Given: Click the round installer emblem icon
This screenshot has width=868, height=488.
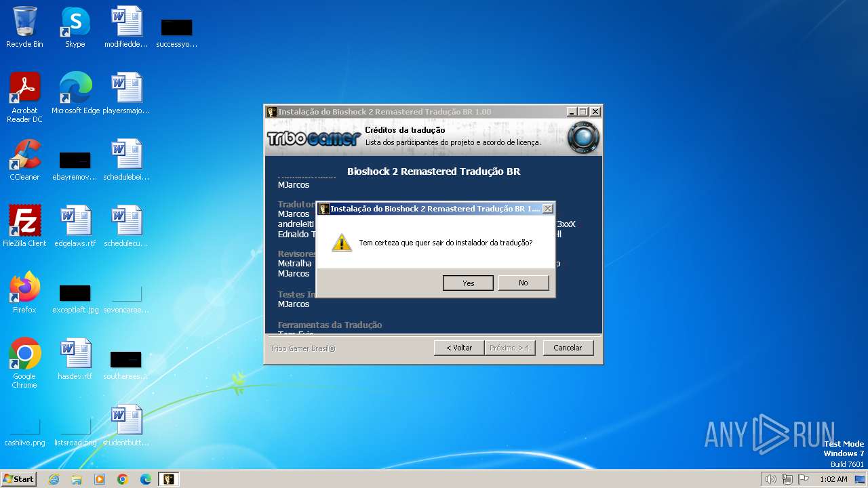Looking at the screenshot, I should pos(583,137).
